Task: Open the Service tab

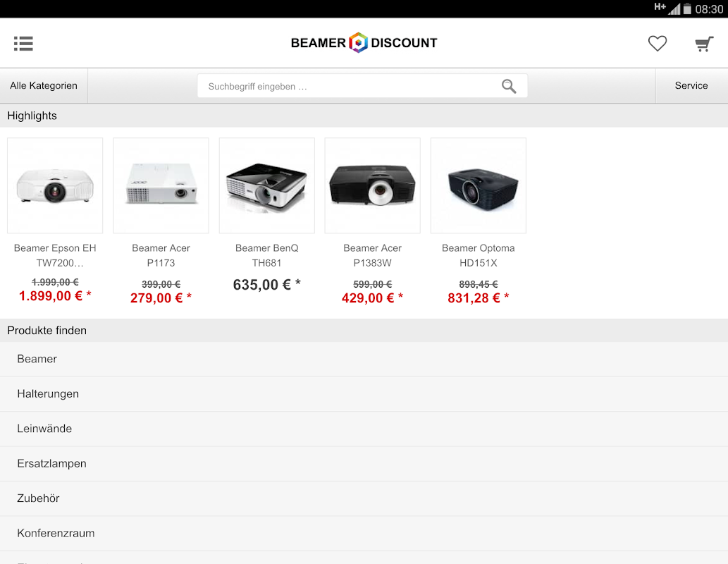Action: 691,85
